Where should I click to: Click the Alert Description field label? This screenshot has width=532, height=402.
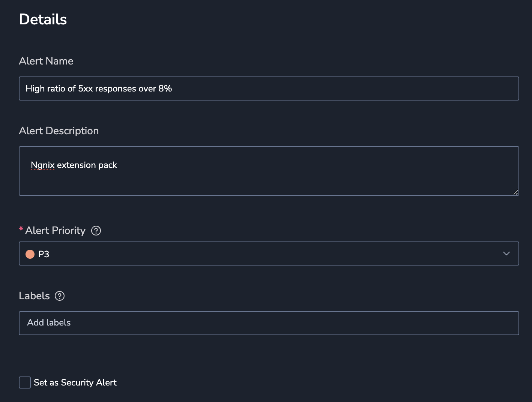[x=59, y=131]
